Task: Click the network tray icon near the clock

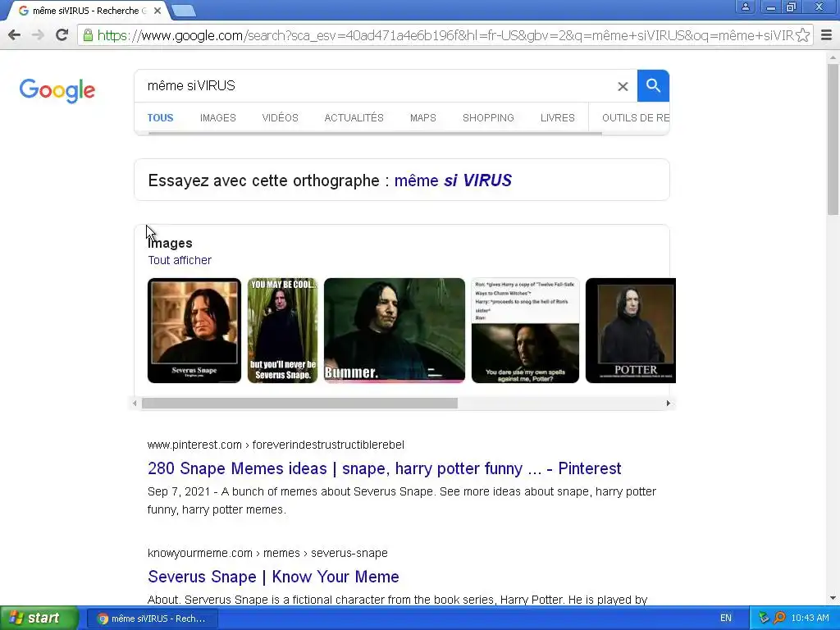Action: point(764,618)
